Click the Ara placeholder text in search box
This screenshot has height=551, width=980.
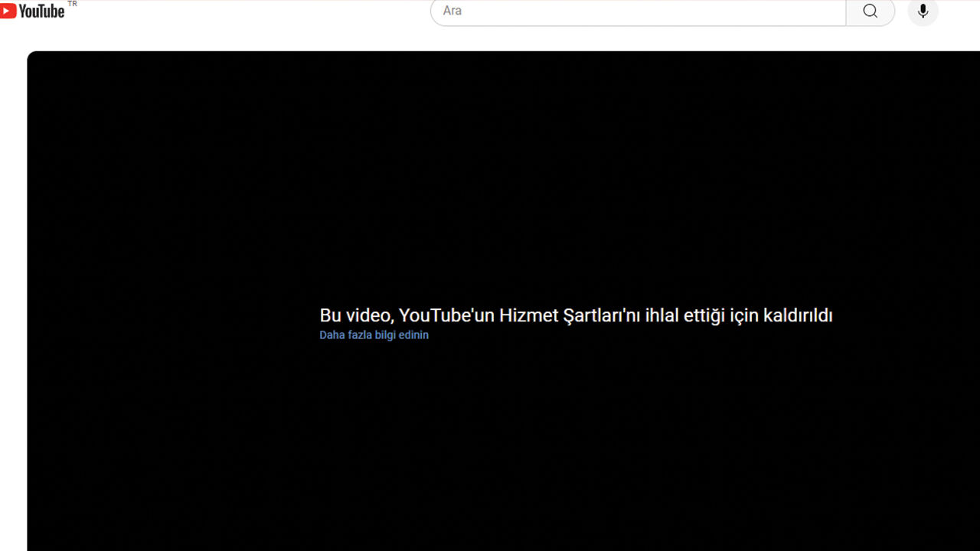pos(452,11)
